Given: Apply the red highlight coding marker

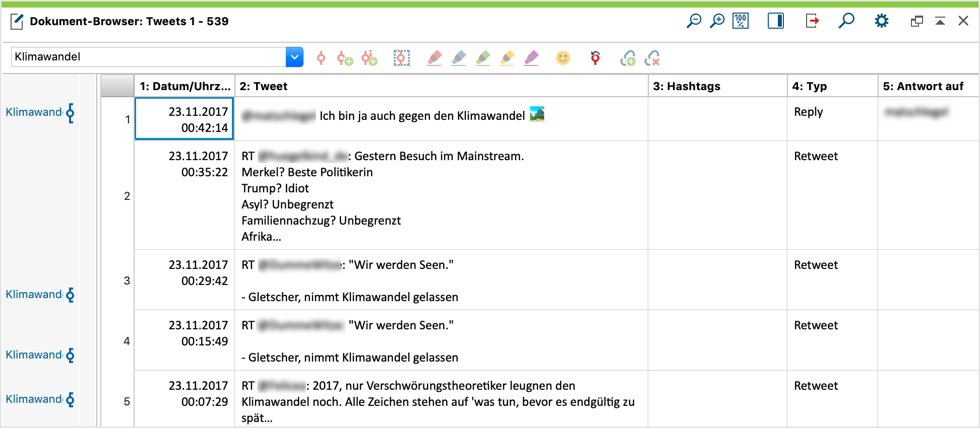Looking at the screenshot, I should [434, 58].
